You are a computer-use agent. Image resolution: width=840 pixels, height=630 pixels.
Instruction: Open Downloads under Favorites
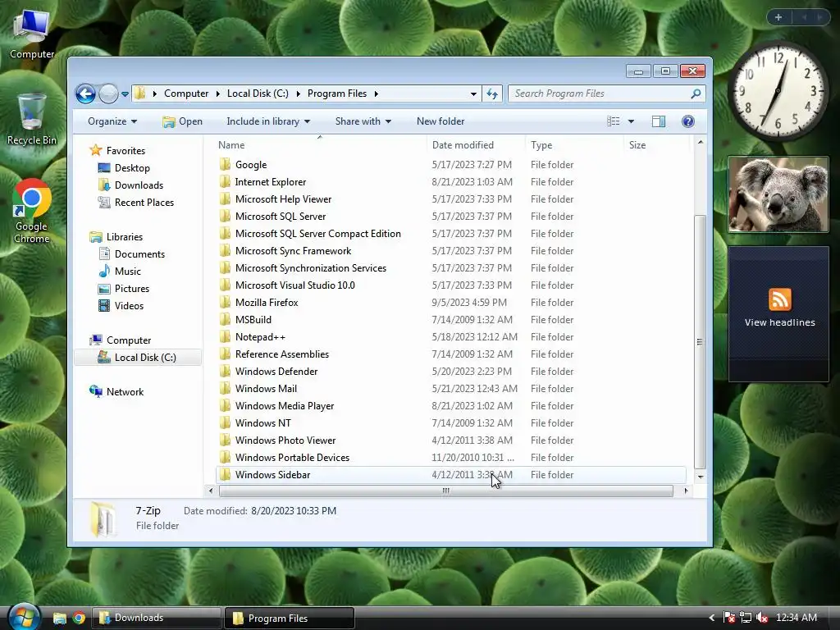(139, 185)
